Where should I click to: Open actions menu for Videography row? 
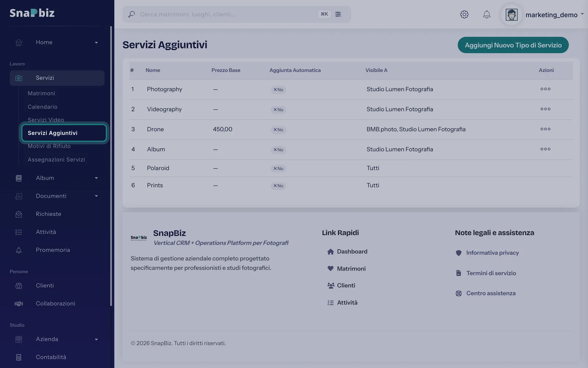click(545, 109)
